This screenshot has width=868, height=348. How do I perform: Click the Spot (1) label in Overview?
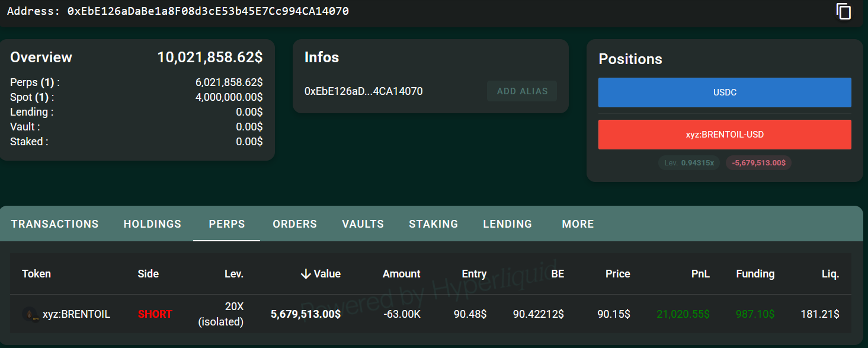point(32,97)
